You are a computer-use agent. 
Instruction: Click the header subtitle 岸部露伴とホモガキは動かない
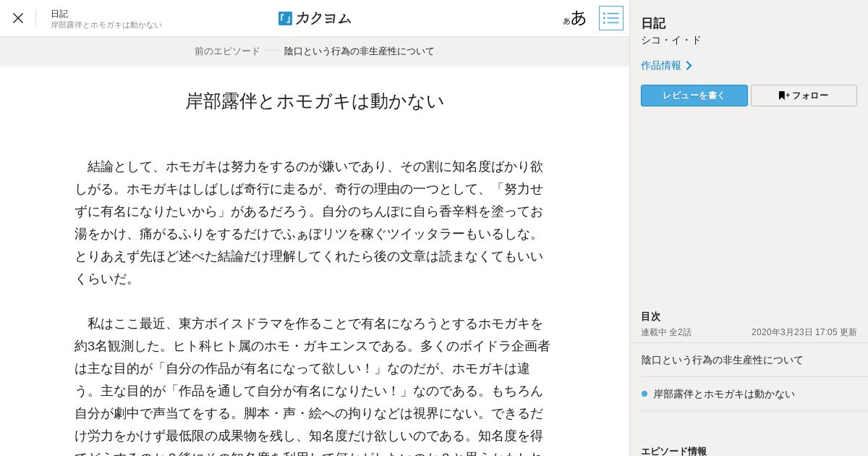[x=106, y=25]
